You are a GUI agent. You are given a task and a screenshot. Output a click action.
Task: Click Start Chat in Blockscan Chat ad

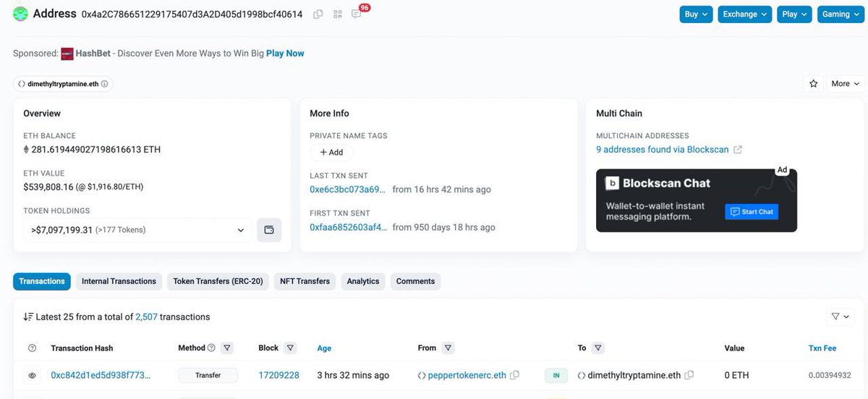[x=752, y=212]
